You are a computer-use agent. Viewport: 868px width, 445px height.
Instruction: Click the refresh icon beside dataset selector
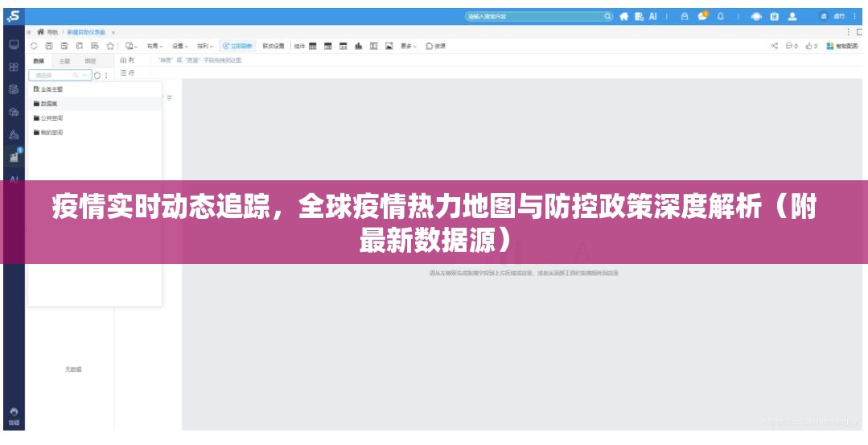[97, 75]
